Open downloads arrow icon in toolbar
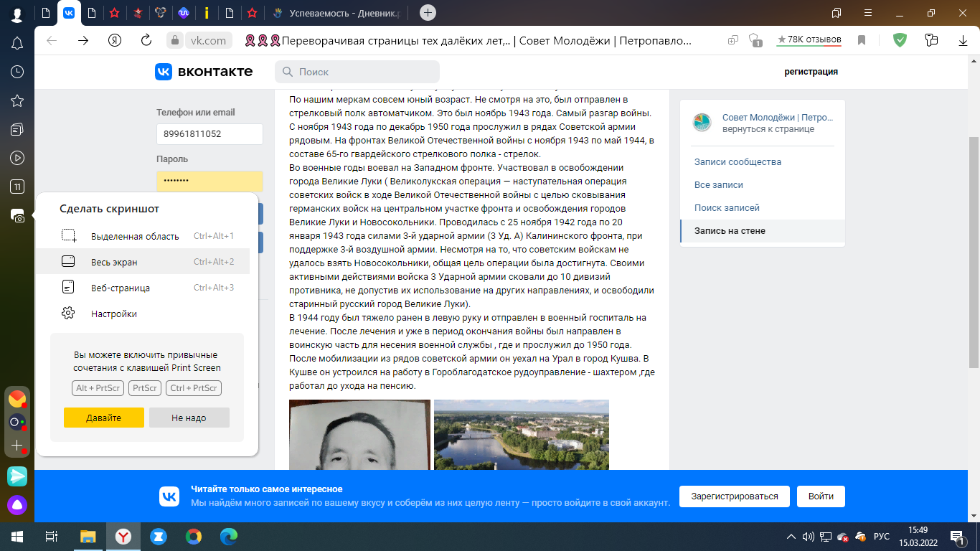This screenshot has width=980, height=551. [963, 40]
